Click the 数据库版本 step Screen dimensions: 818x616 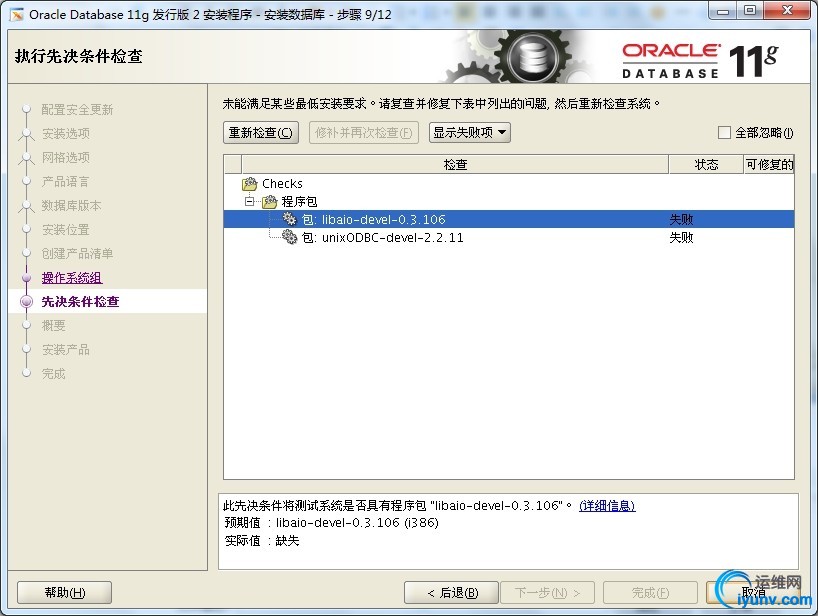[x=71, y=206]
